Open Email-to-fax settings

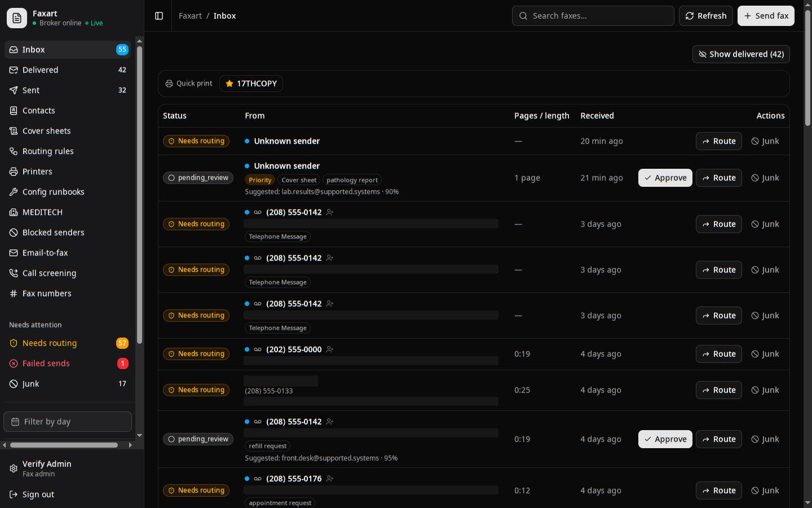click(x=68, y=253)
